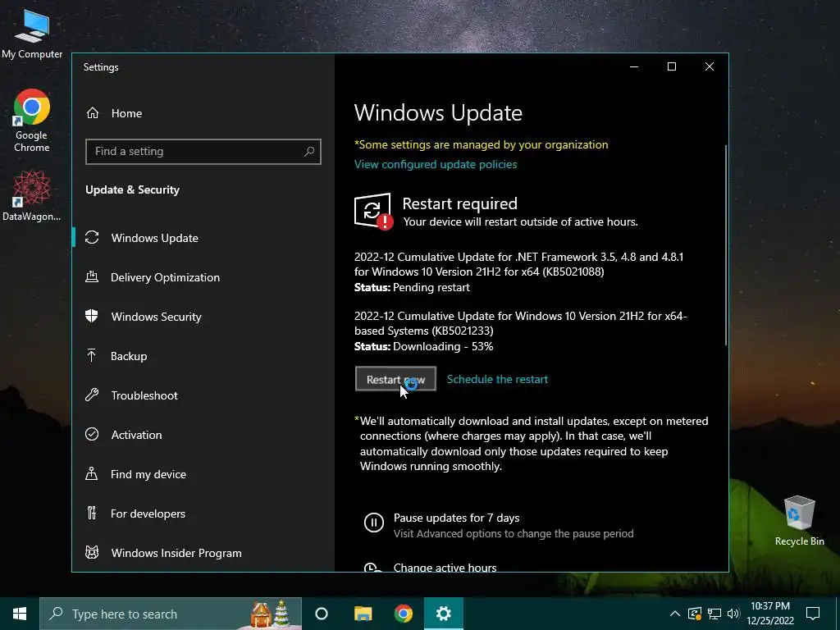Open Windows Security page

tap(157, 317)
